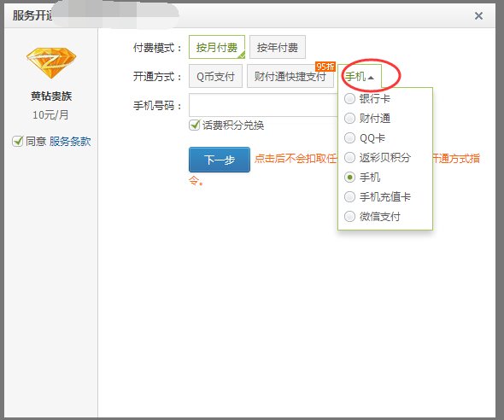Uncheck the 话费积分兑换 checkbox
This screenshot has height=420, width=504.
point(195,125)
